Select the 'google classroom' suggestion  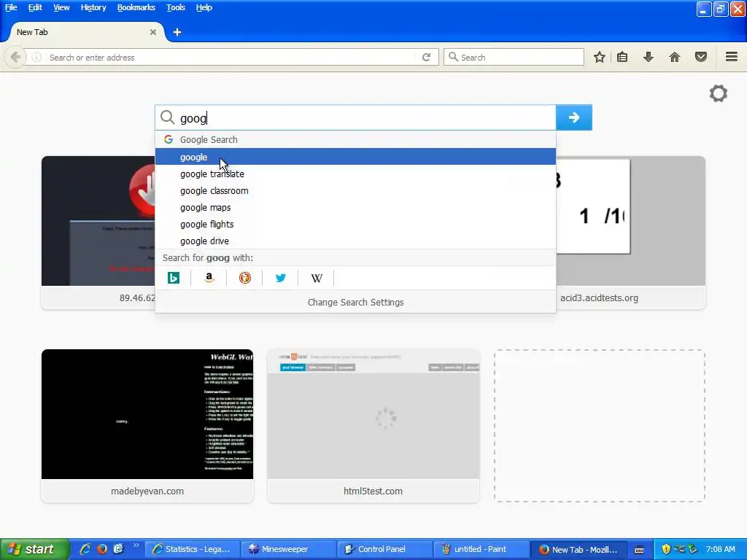pos(355,190)
